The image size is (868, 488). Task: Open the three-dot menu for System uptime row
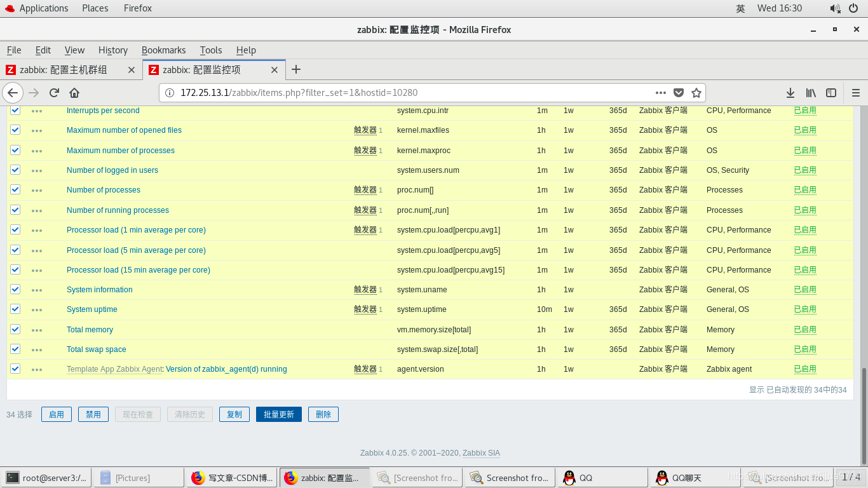(x=37, y=310)
